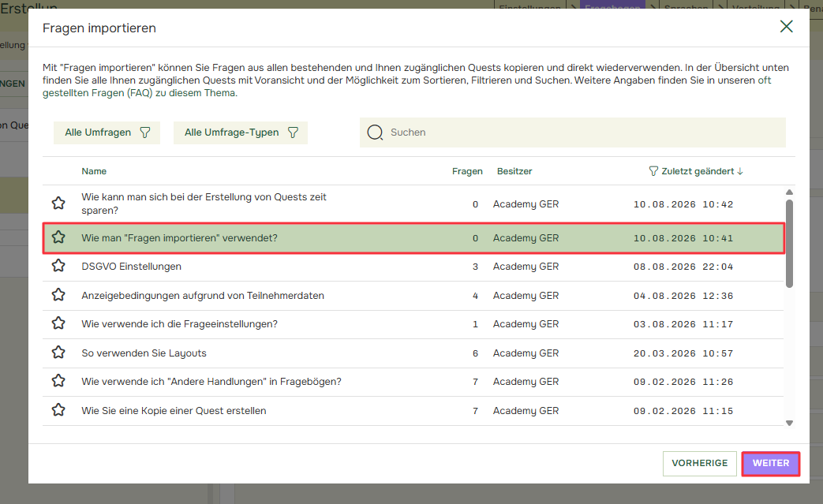Select 'Wie man "Fragen importieren" verwendet?' row

tap(413, 238)
